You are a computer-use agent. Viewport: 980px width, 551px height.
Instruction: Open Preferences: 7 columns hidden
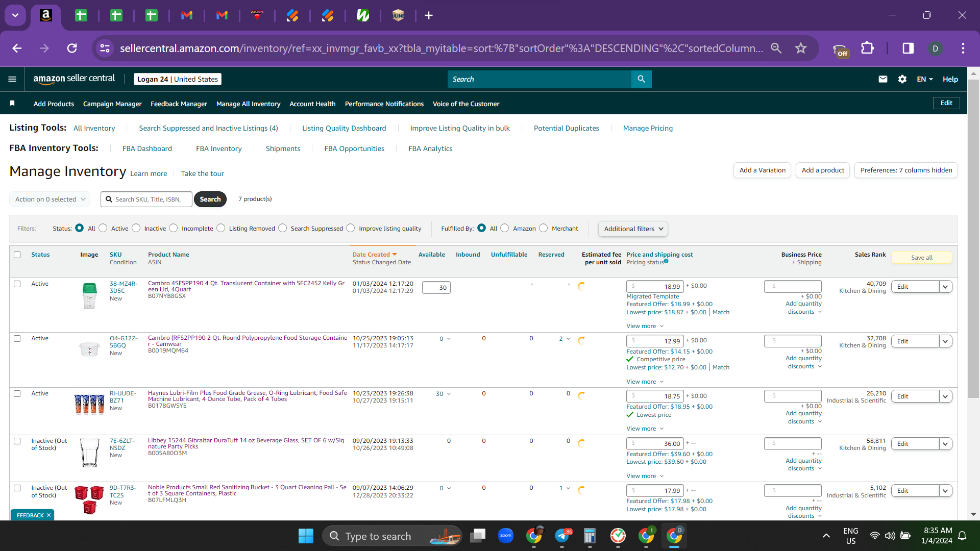(906, 170)
